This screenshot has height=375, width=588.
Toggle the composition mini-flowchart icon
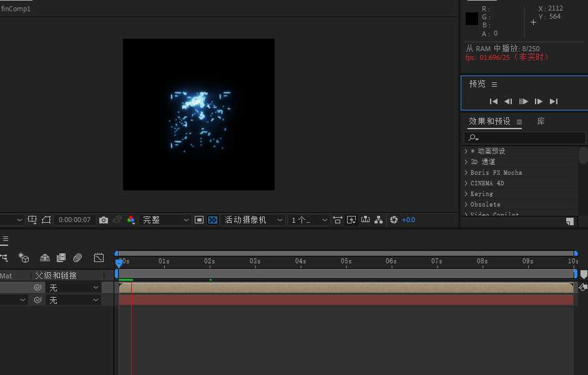coord(4,258)
